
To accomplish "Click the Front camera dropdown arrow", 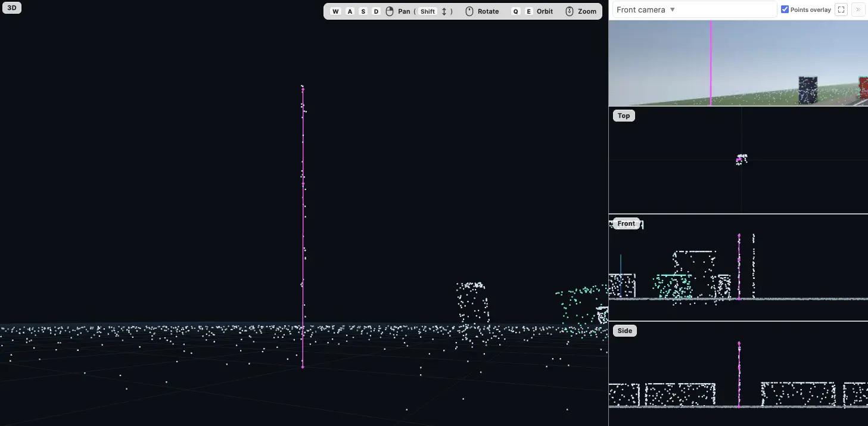I will click(673, 10).
